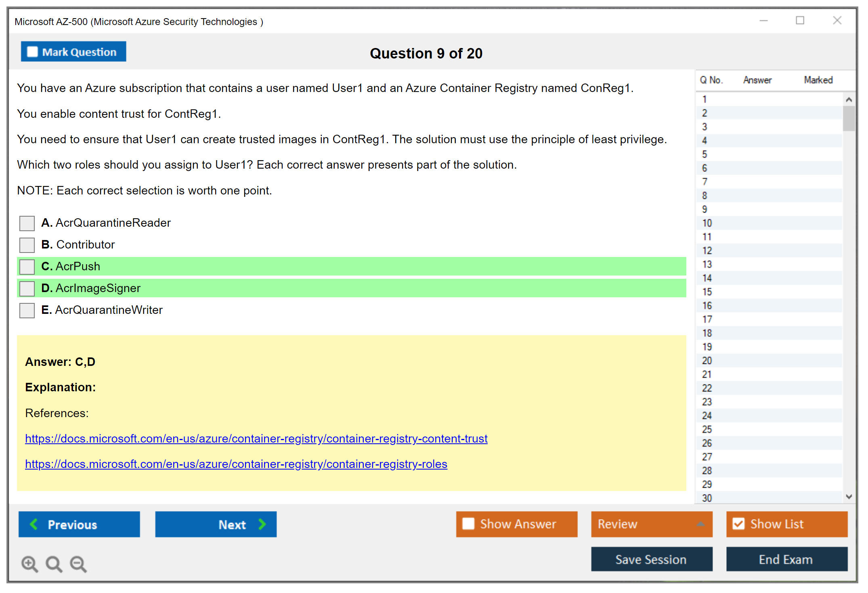
Task: Check option D AcrImageSigner
Action: pyautogui.click(x=27, y=288)
